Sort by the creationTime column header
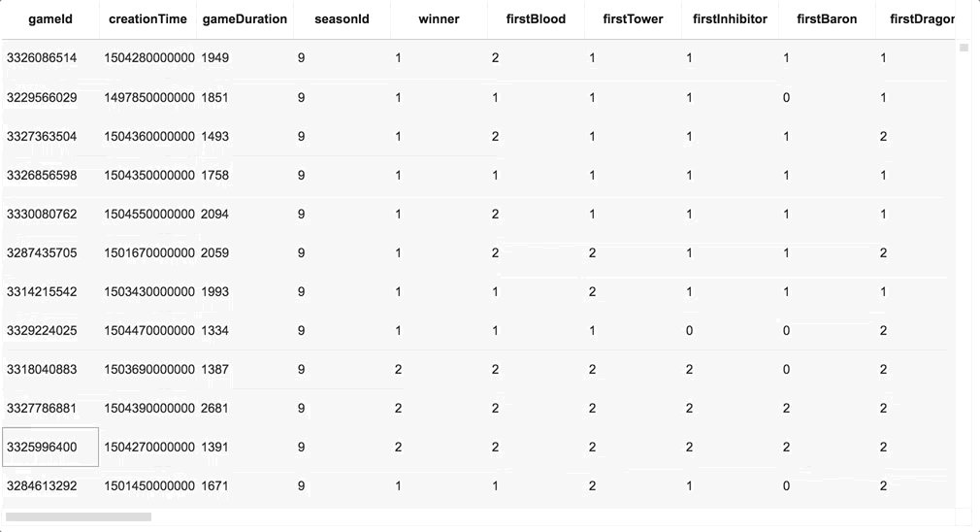This screenshot has width=980, height=532. (147, 19)
